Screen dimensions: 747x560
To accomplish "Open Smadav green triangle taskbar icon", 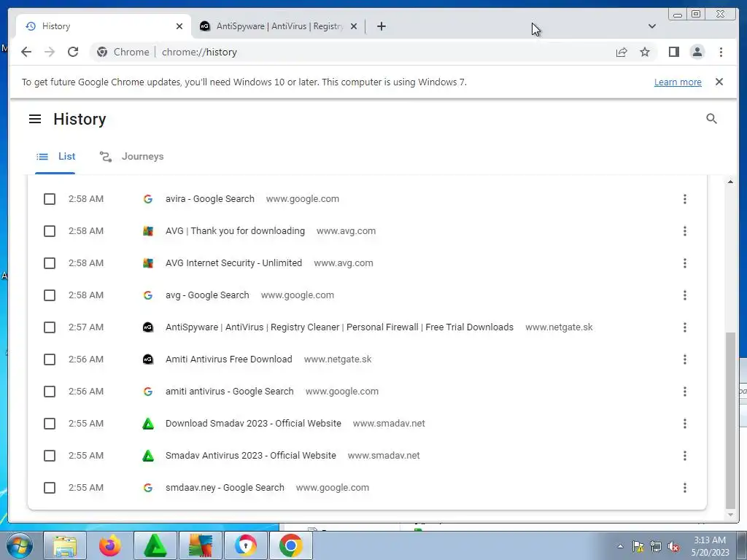I will pyautogui.click(x=155, y=545).
